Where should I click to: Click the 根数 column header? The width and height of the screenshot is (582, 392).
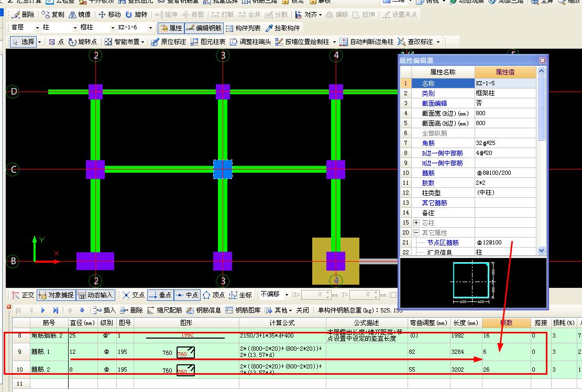point(506,322)
